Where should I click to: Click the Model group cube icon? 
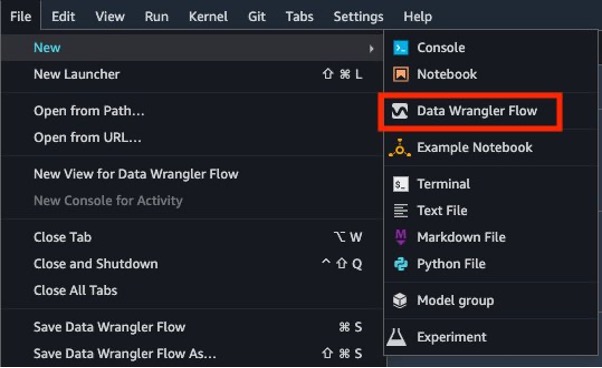[400, 300]
